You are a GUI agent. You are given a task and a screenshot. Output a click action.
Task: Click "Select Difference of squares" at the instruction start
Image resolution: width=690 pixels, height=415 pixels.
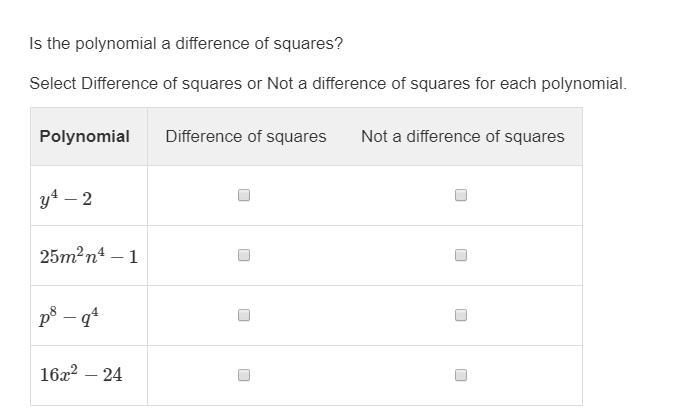tap(136, 83)
